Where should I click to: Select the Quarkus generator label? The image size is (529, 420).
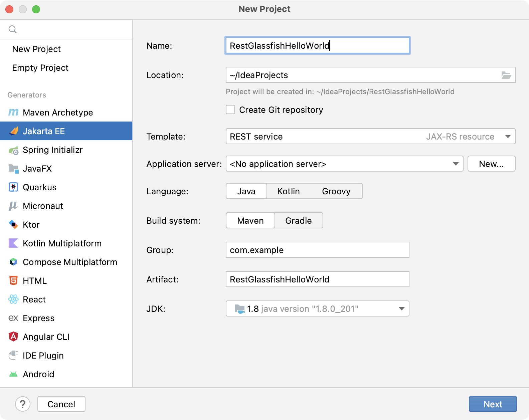click(40, 187)
